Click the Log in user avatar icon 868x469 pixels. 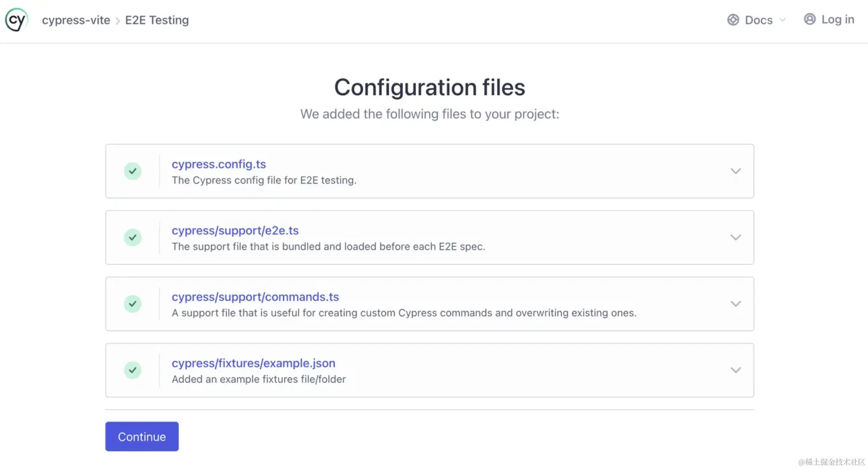[809, 19]
